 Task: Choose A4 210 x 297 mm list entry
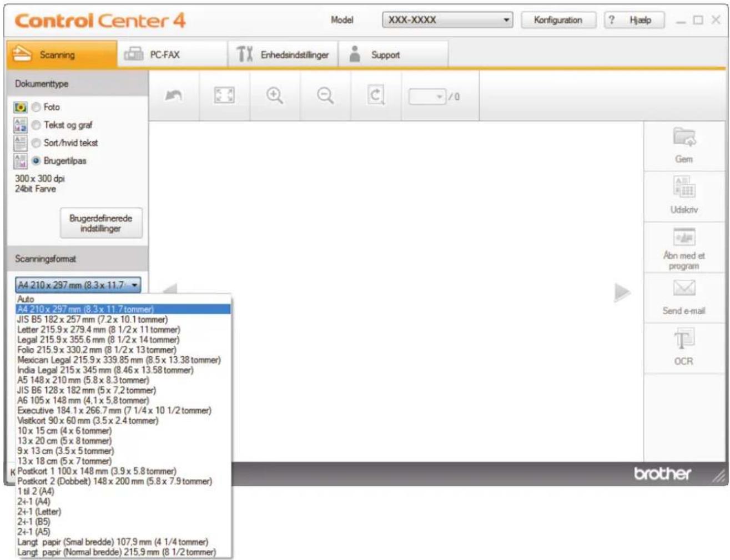[x=123, y=309]
